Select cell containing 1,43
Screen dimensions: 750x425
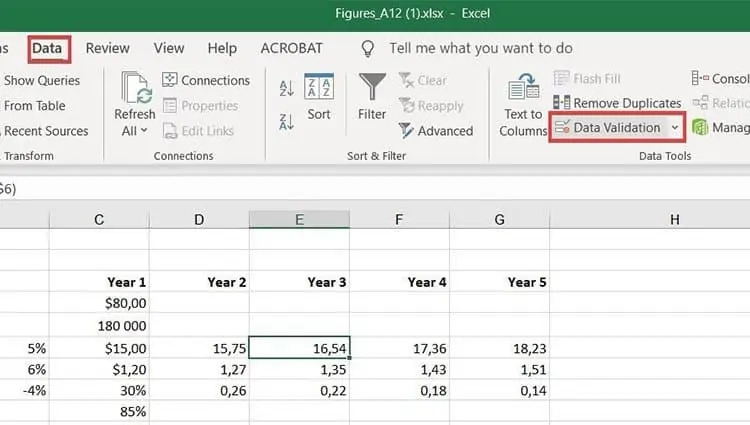pyautogui.click(x=399, y=369)
